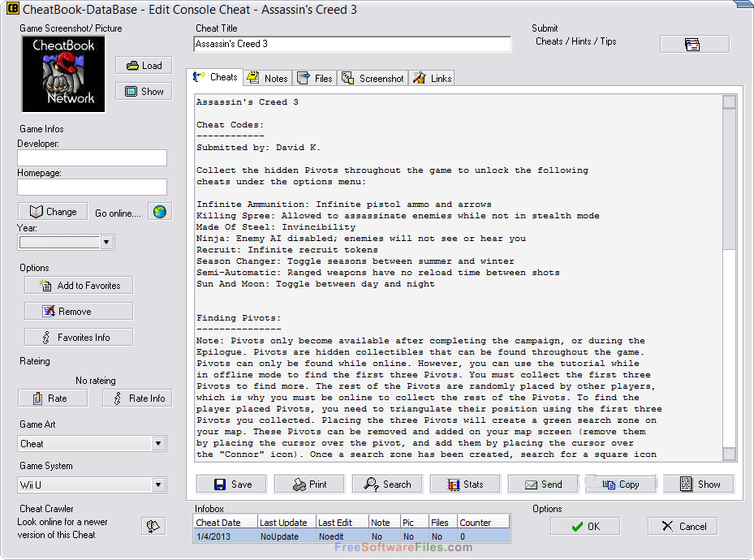The width and height of the screenshot is (754, 560).
Task: Click the Last Edit column header
Action: click(x=342, y=523)
